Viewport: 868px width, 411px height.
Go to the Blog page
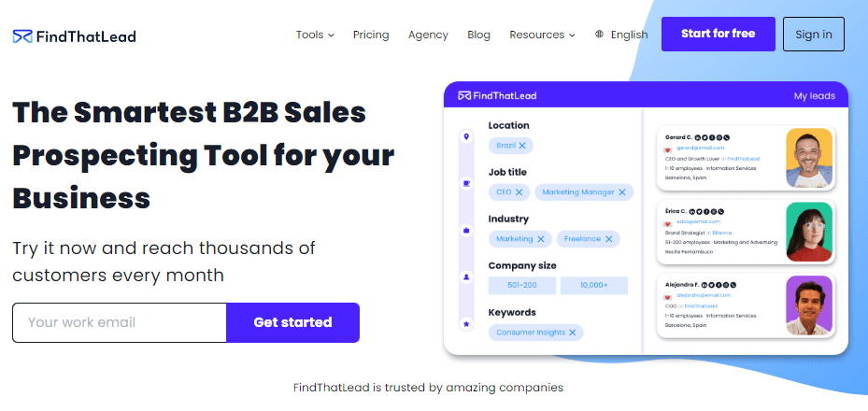point(478,35)
